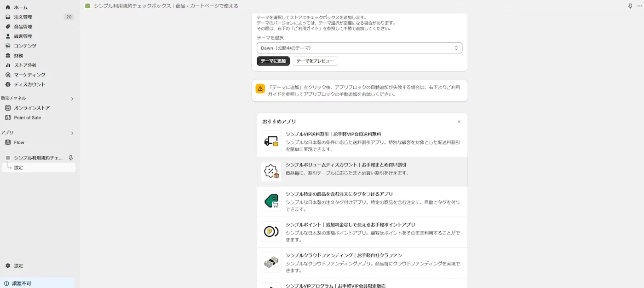Click the テーマをプレビュー button
644x288 pixels.
(x=315, y=61)
